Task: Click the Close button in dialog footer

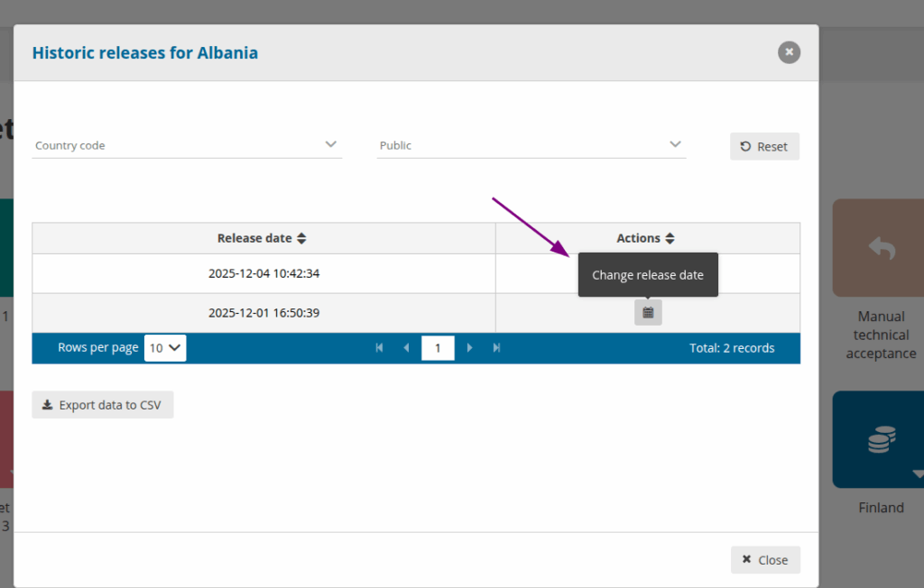Action: pyautogui.click(x=764, y=560)
